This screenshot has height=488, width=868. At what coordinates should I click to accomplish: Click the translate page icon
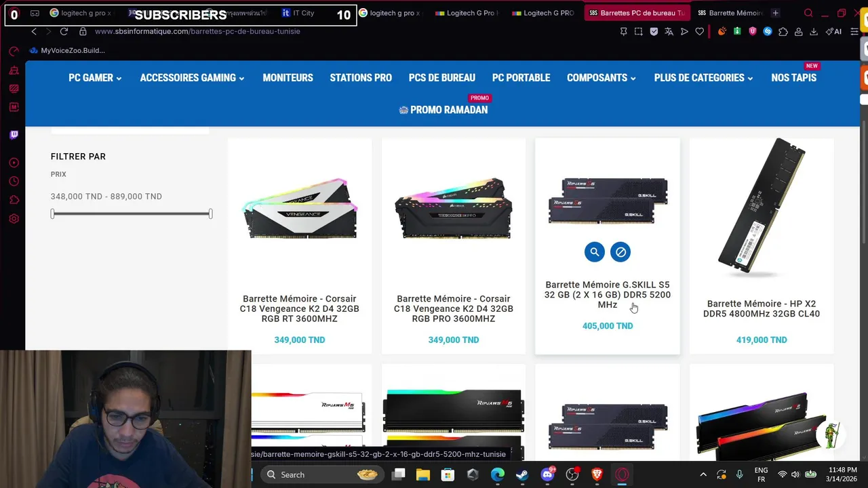tap(669, 31)
